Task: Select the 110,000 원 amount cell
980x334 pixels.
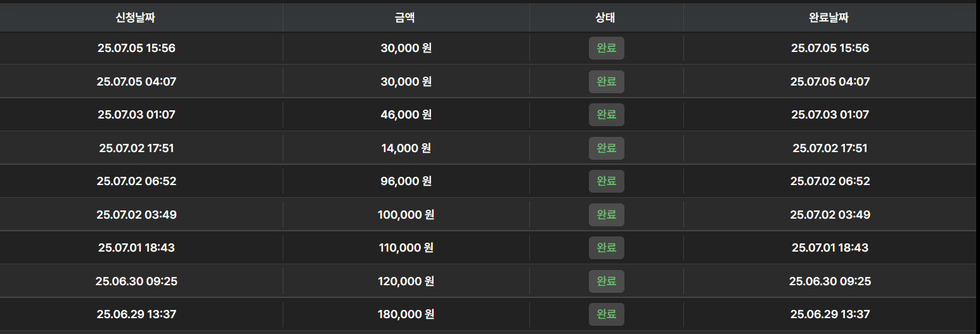Action: (x=406, y=248)
